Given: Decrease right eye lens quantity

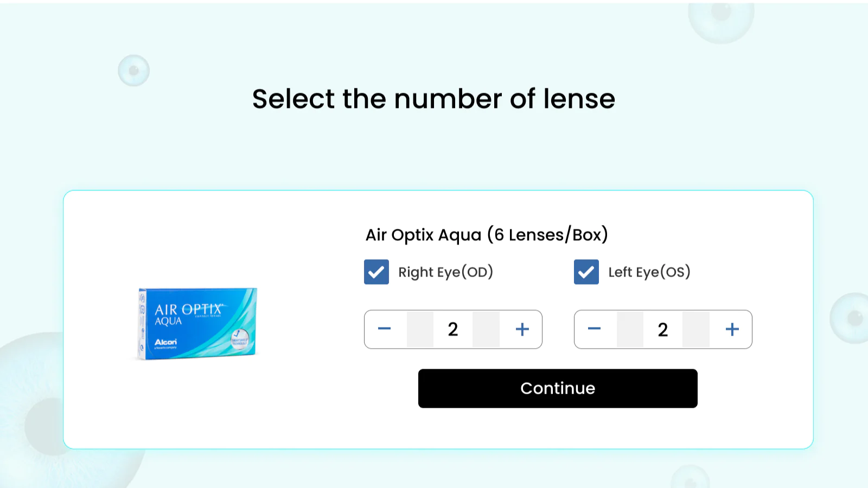Looking at the screenshot, I should 385,329.
